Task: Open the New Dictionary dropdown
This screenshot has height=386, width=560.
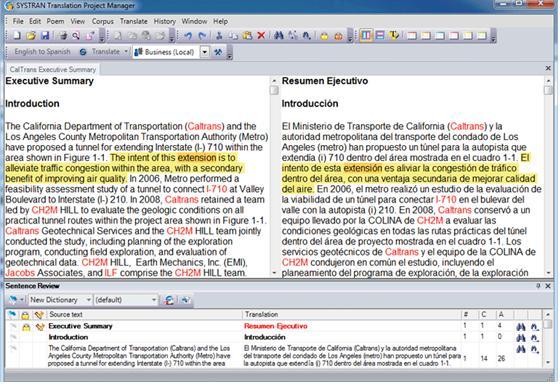Action: [60, 300]
